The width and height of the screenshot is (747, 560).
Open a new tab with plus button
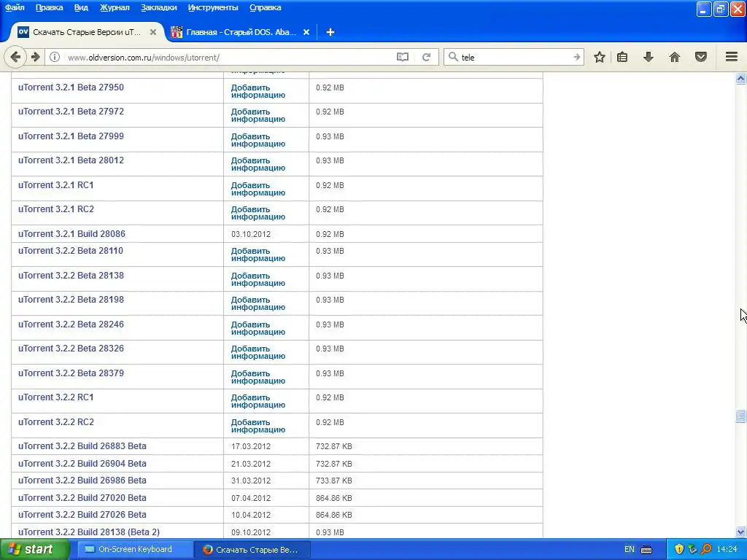pos(330,32)
